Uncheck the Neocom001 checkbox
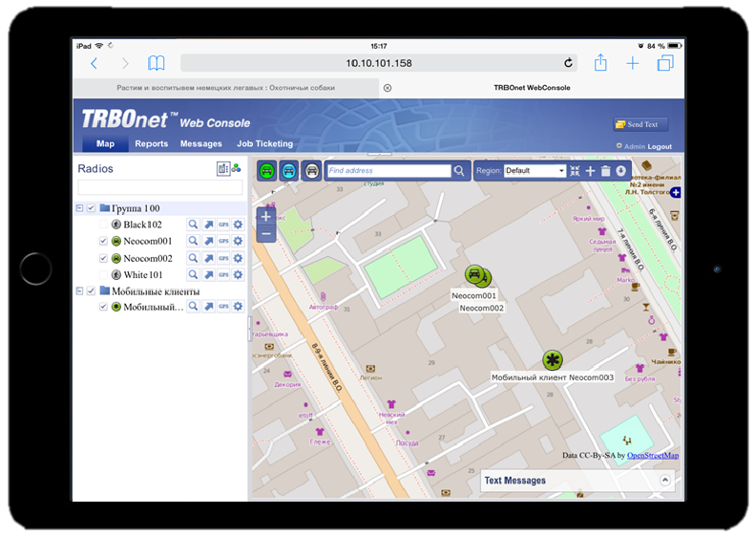Viewport: 755px width, 537px height. point(103,241)
